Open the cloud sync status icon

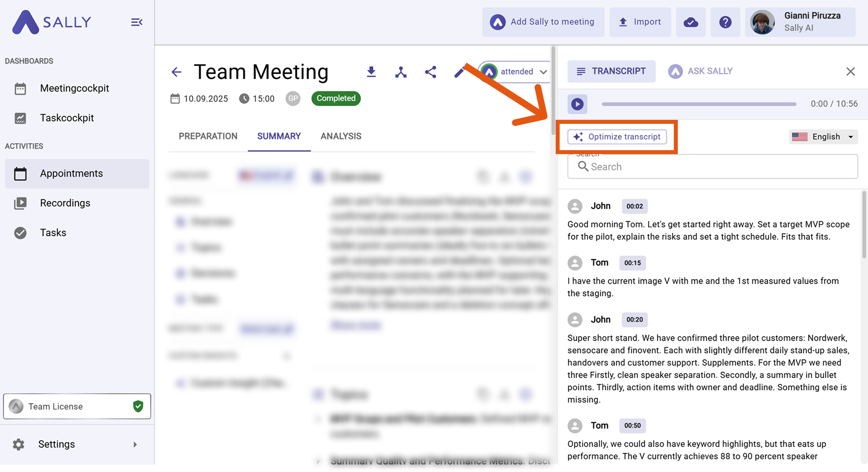tap(691, 22)
